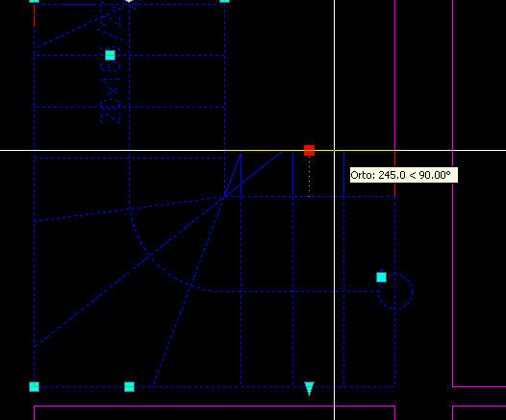
Task: Click the red hot grip on the yellow line
Action: pyautogui.click(x=309, y=150)
